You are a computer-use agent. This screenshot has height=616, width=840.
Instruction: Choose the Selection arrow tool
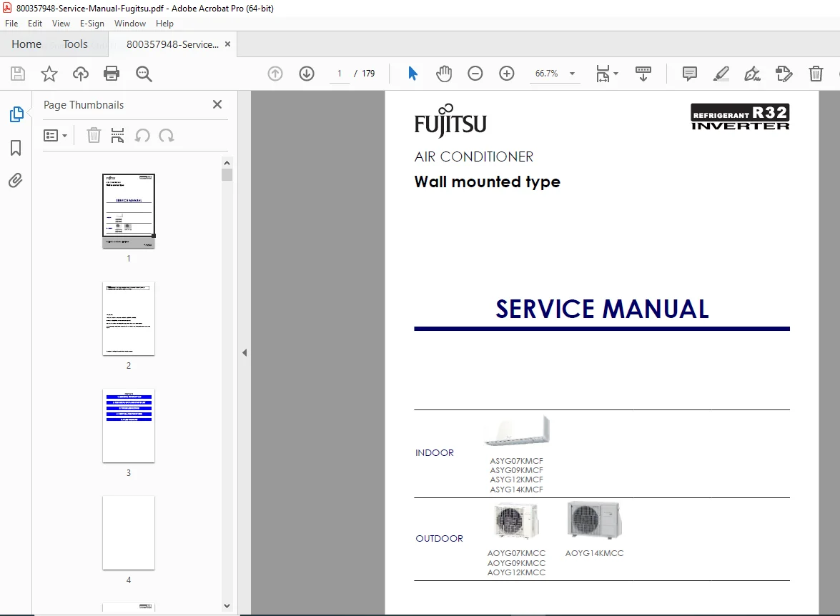tap(412, 74)
